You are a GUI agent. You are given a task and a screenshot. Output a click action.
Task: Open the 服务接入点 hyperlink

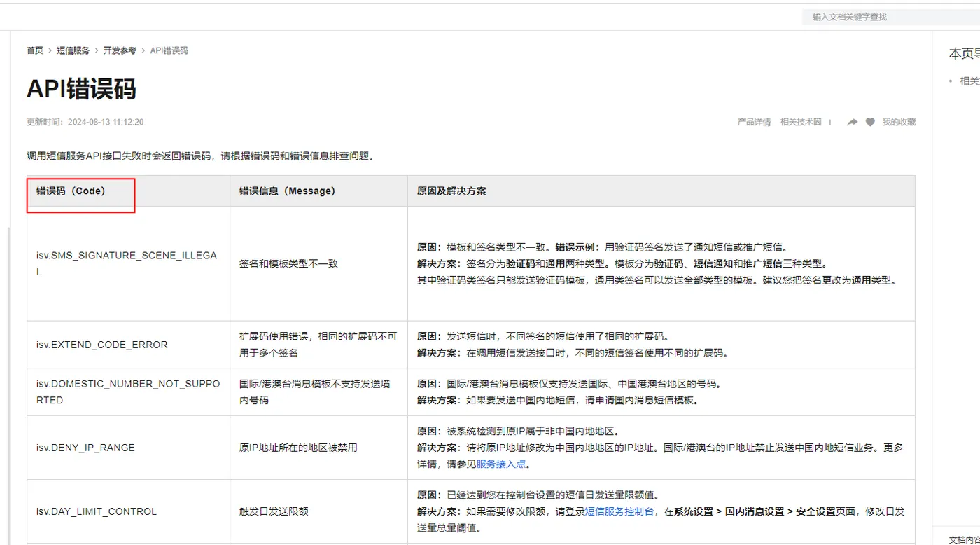point(501,464)
